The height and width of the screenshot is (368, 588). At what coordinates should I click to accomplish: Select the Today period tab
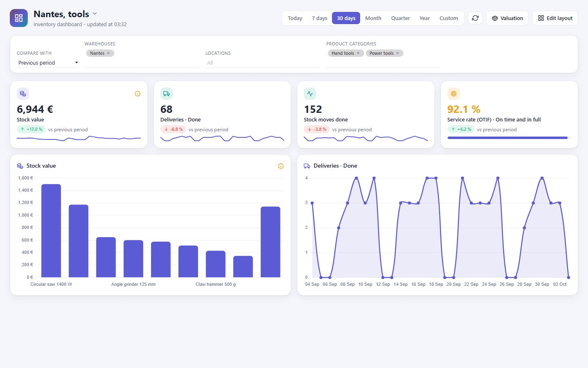coord(295,18)
